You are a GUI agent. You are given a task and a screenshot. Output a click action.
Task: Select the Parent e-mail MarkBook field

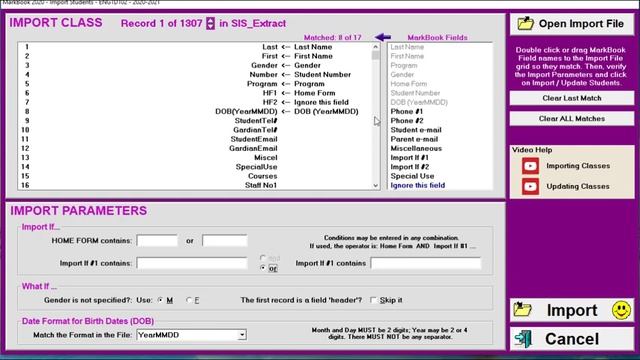(414, 139)
